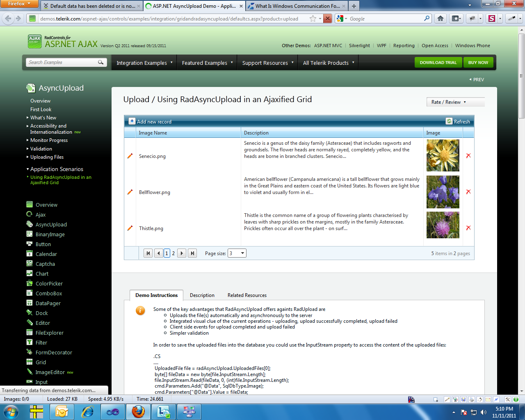Click edit pencil for Bellflower.png row
525x420 pixels.
pyautogui.click(x=130, y=192)
